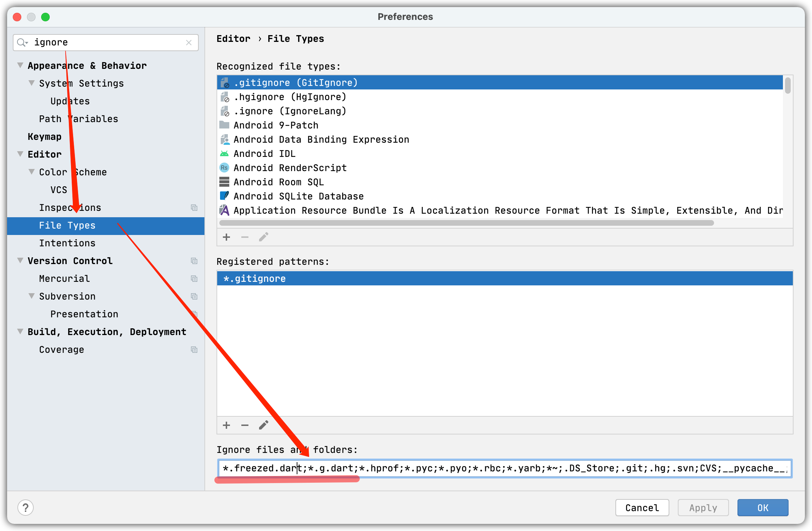Image resolution: width=812 pixels, height=531 pixels.
Task: Collapse the Version Control section
Action: [20, 261]
